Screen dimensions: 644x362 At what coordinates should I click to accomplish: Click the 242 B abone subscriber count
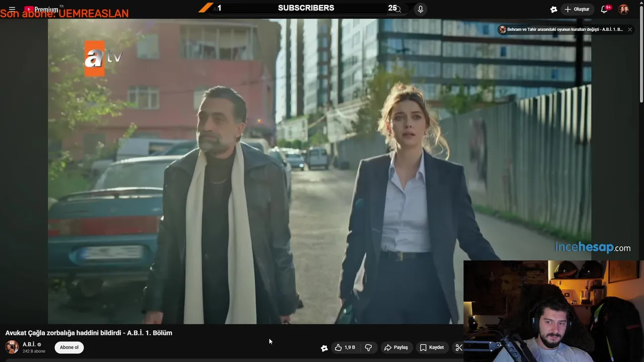coord(34,351)
